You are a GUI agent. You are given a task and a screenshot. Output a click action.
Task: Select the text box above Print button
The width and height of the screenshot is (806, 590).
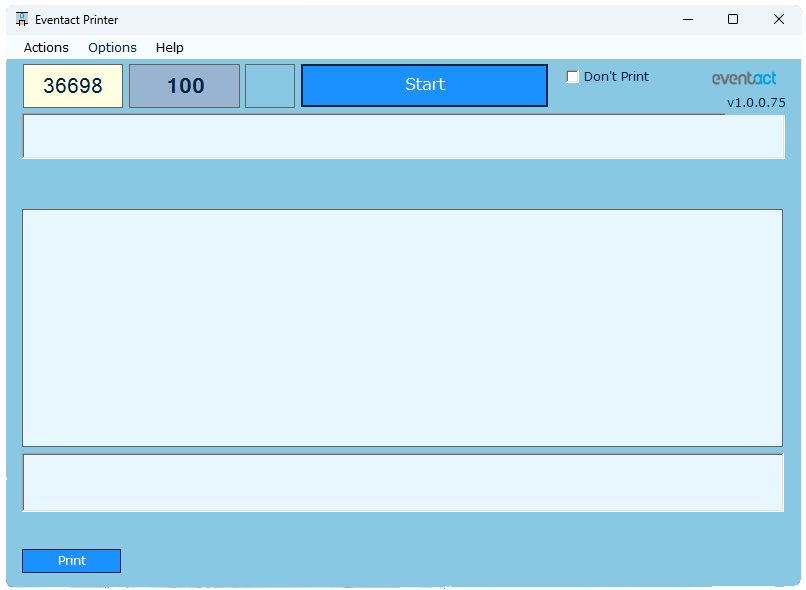click(x=402, y=483)
